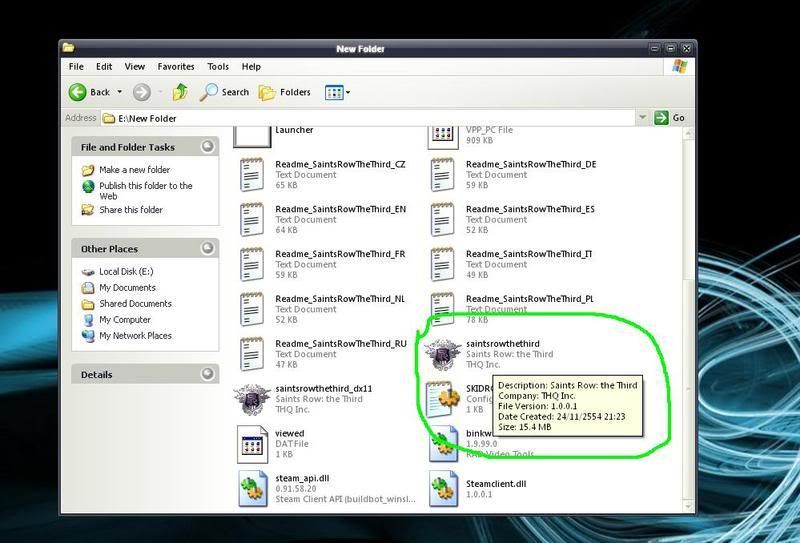
Task: Select Steamclient.dll file icon
Action: [443, 488]
